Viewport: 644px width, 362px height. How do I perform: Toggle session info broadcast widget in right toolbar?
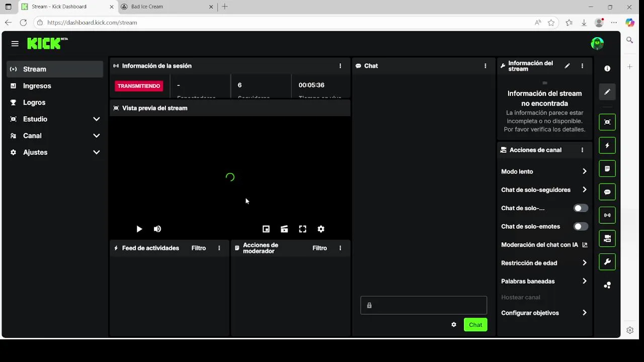(607, 215)
